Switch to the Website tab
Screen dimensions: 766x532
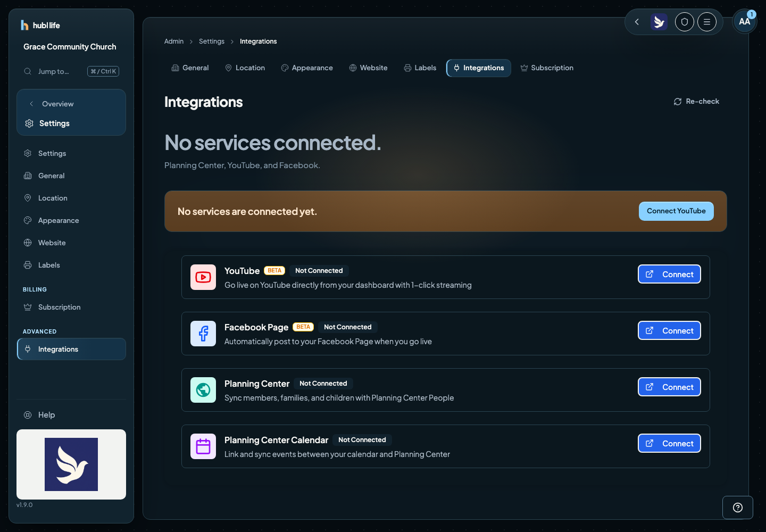pyautogui.click(x=368, y=68)
